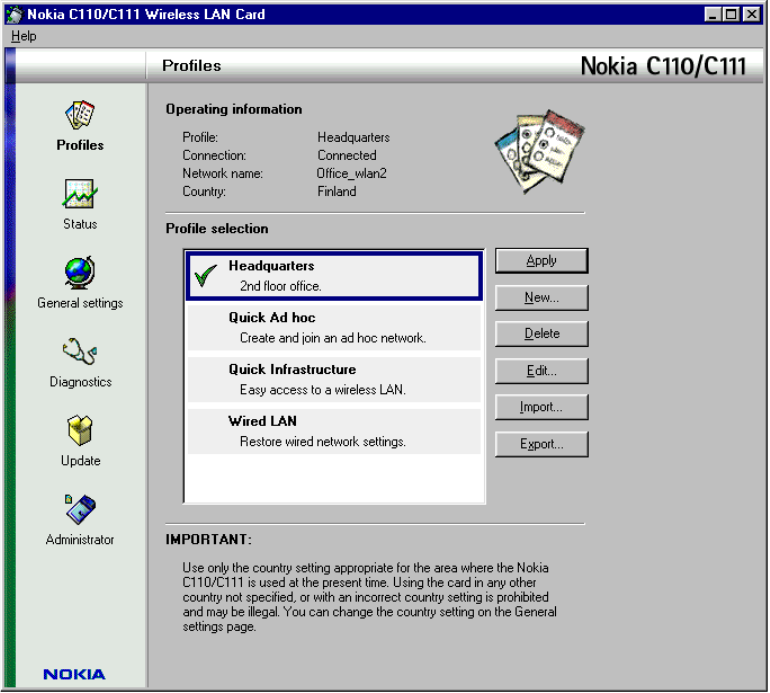Open Edit... for selected profile
This screenshot has height=693, width=770.
click(x=541, y=370)
